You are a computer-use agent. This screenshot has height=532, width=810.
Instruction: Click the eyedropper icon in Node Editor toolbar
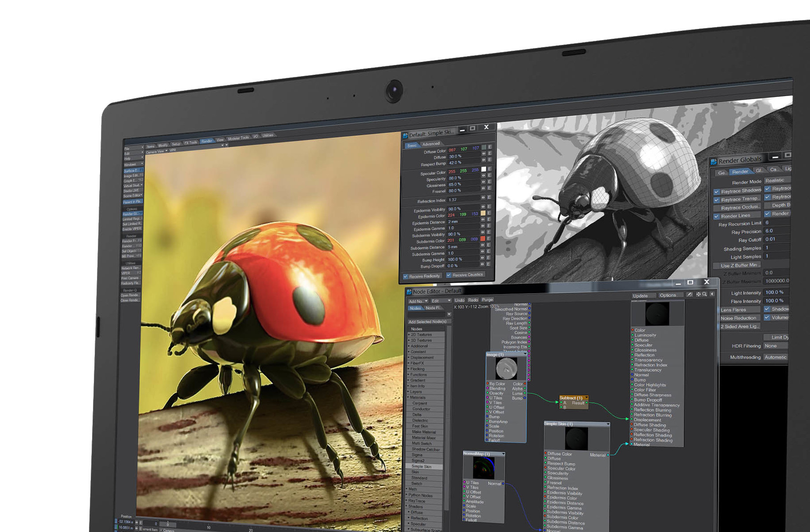(x=689, y=294)
